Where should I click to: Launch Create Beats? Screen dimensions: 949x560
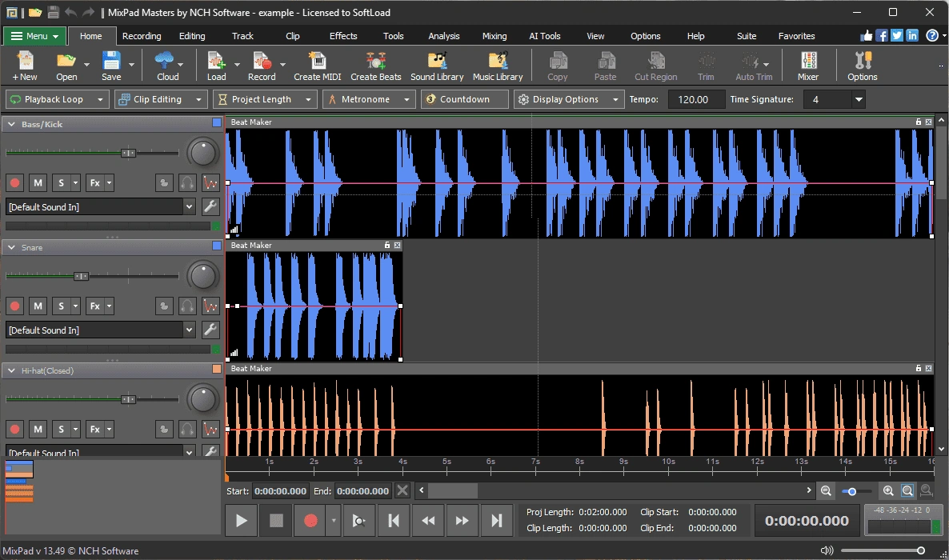point(376,66)
